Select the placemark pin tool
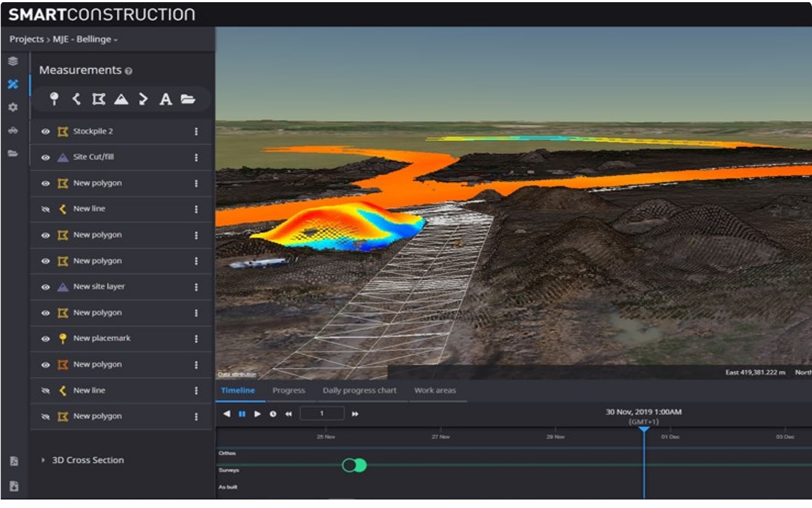The image size is (812, 508). click(x=54, y=99)
